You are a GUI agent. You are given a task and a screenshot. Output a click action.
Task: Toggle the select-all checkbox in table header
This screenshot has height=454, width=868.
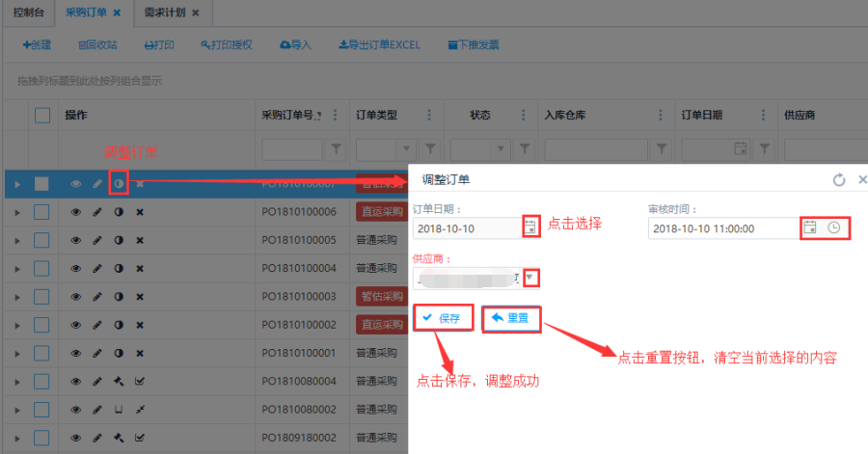[x=42, y=116]
